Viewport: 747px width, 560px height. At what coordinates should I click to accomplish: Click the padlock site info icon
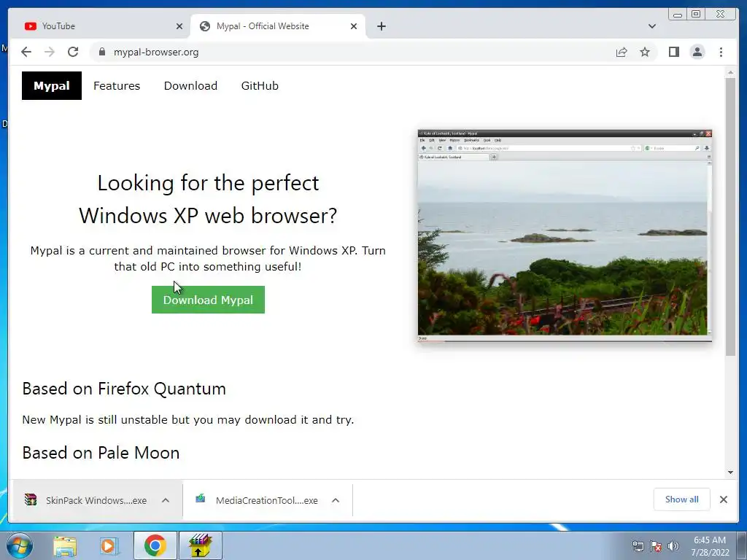(x=102, y=52)
